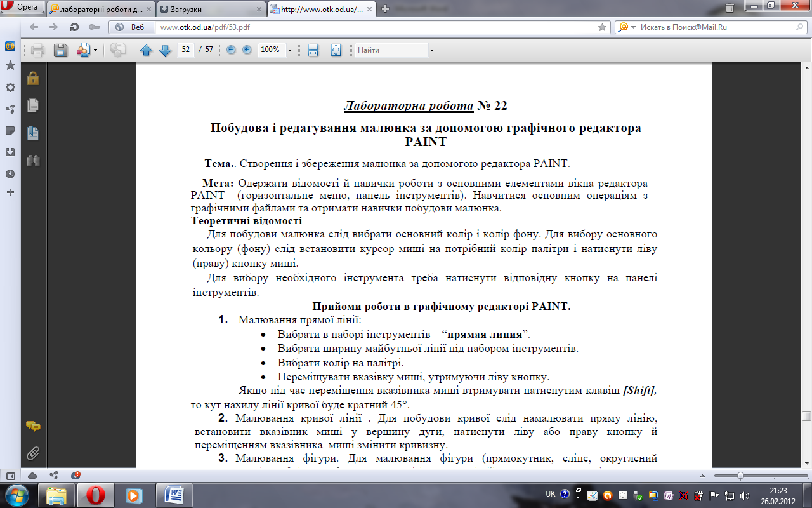Go back with the browser back arrow
Viewport: 812px width, 508px height.
click(34, 27)
